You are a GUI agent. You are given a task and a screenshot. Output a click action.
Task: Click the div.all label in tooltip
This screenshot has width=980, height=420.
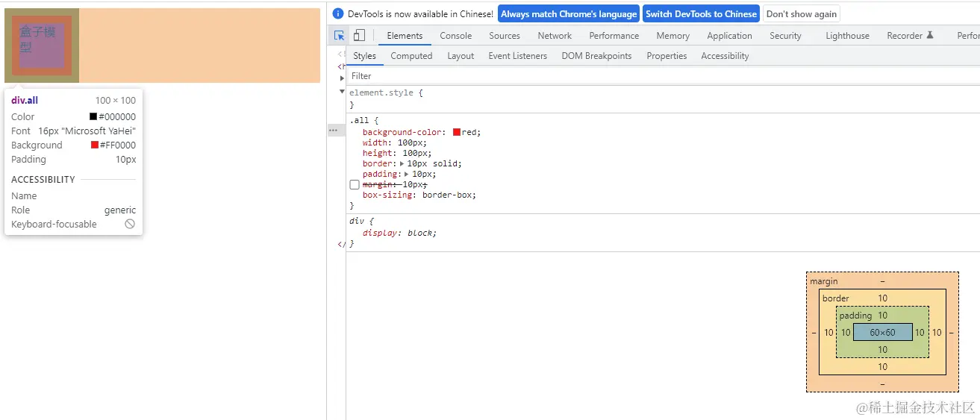tap(25, 100)
